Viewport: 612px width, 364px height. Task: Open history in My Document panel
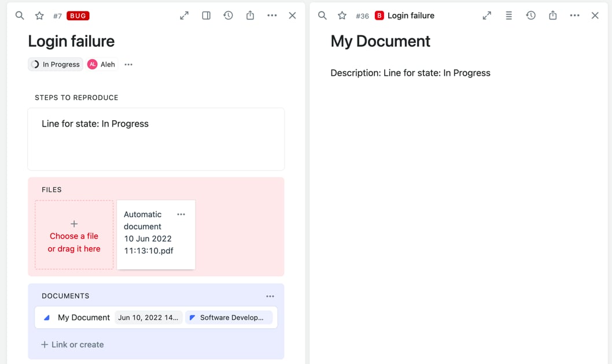point(531,16)
